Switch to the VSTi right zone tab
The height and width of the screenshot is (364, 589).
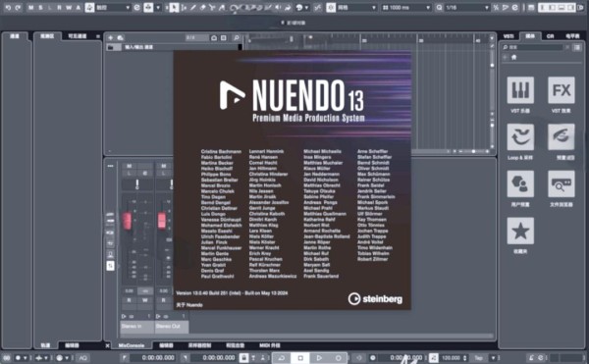[509, 36]
